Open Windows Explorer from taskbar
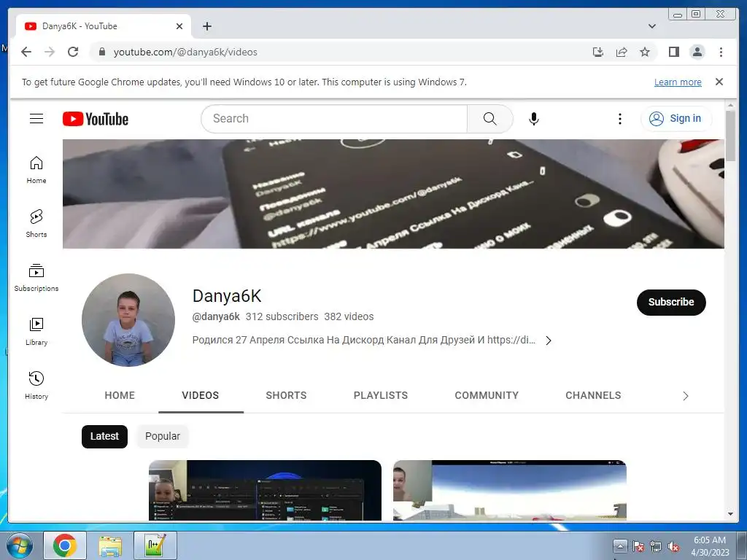This screenshot has height=560, width=747. click(110, 545)
